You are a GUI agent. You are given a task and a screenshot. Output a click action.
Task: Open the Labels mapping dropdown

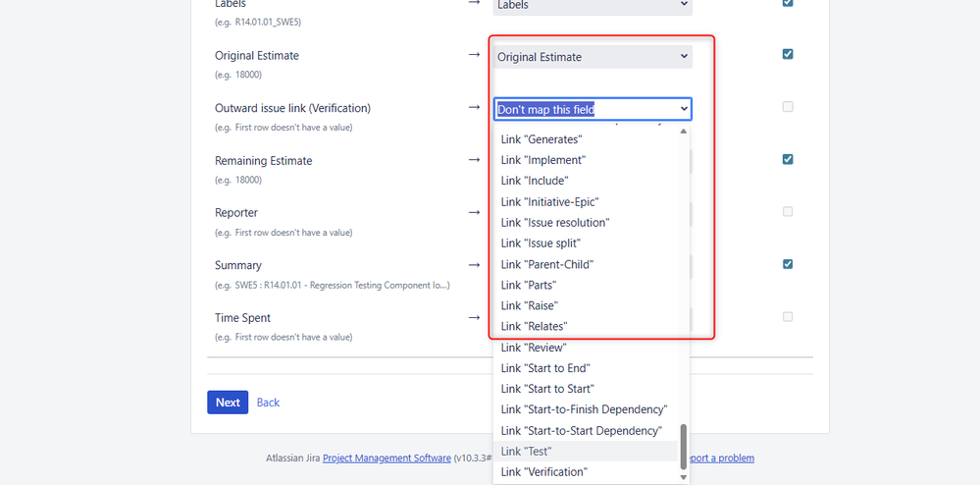point(593,6)
